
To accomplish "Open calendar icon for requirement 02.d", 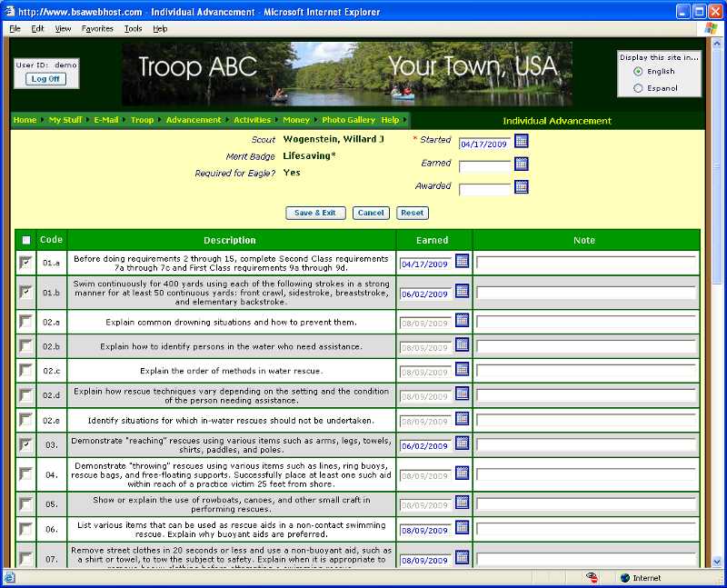I will tap(462, 394).
